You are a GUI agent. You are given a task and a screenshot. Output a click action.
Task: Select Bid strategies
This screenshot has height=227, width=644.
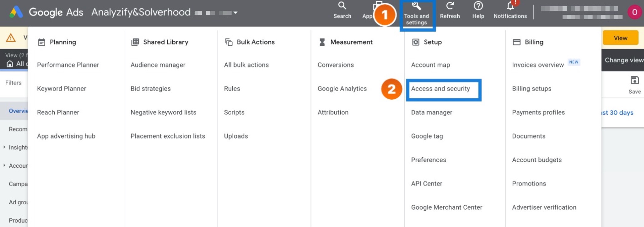[151, 89]
